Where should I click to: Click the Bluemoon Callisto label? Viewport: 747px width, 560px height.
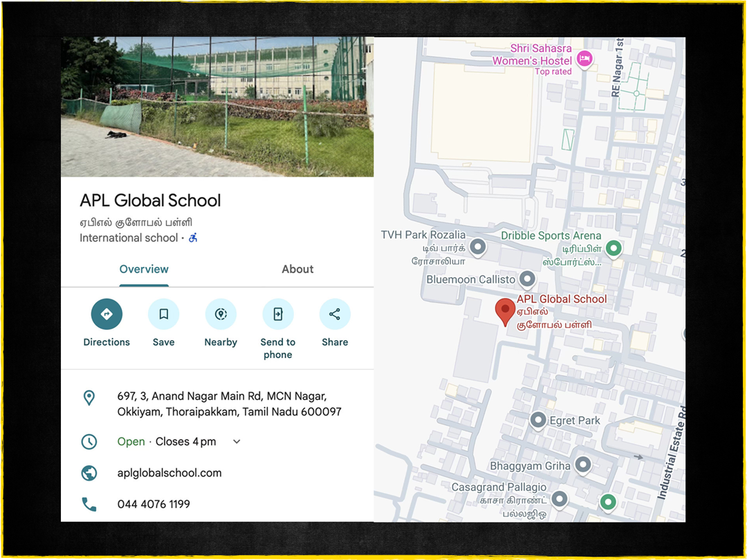[471, 280]
